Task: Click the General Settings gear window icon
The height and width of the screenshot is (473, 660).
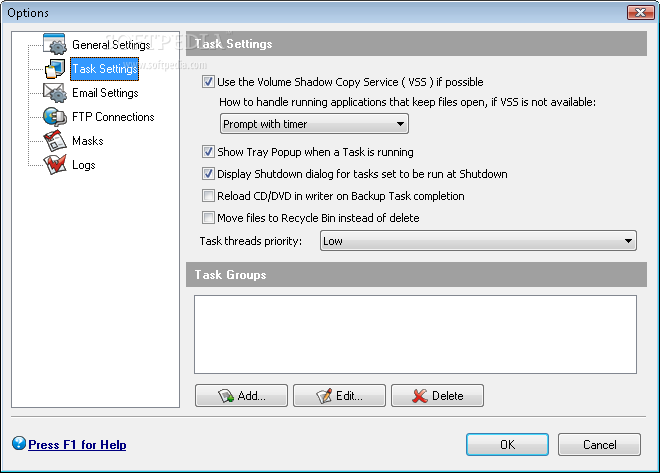Action: pyautogui.click(x=55, y=45)
